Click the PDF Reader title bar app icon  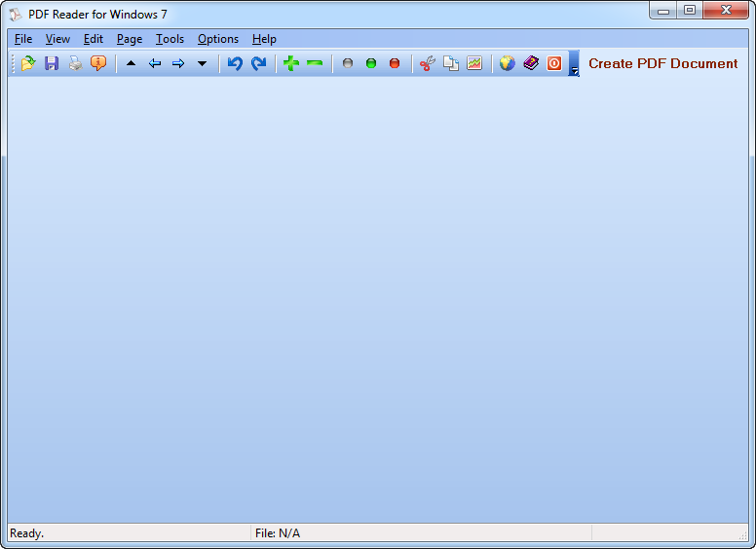click(16, 15)
